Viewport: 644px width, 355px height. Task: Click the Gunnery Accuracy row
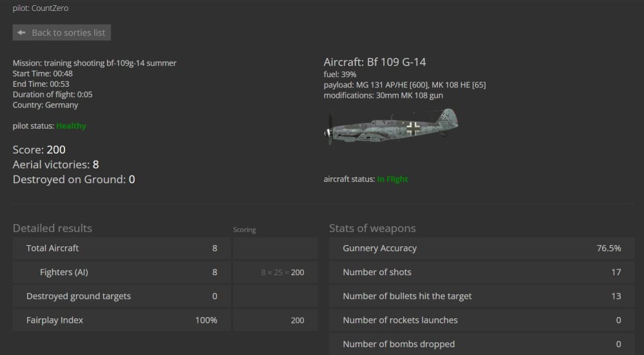click(x=481, y=248)
